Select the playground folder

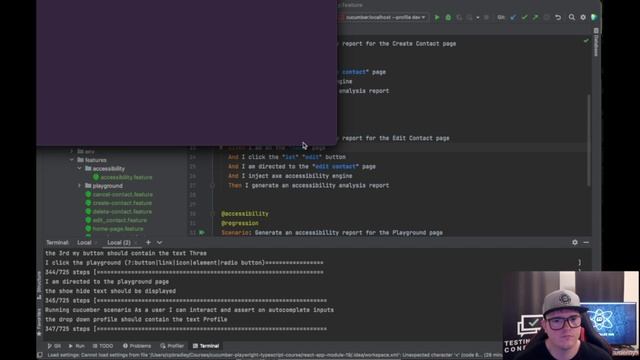click(x=107, y=186)
